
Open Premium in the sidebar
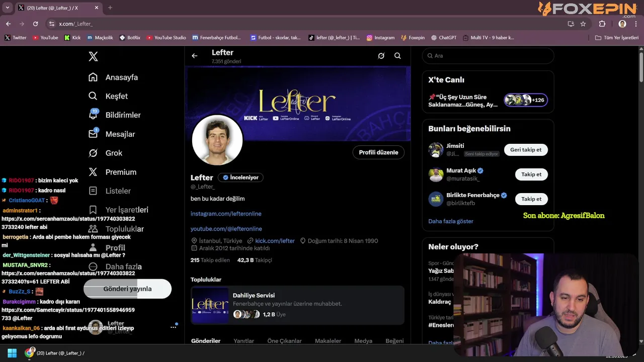[x=112, y=172]
